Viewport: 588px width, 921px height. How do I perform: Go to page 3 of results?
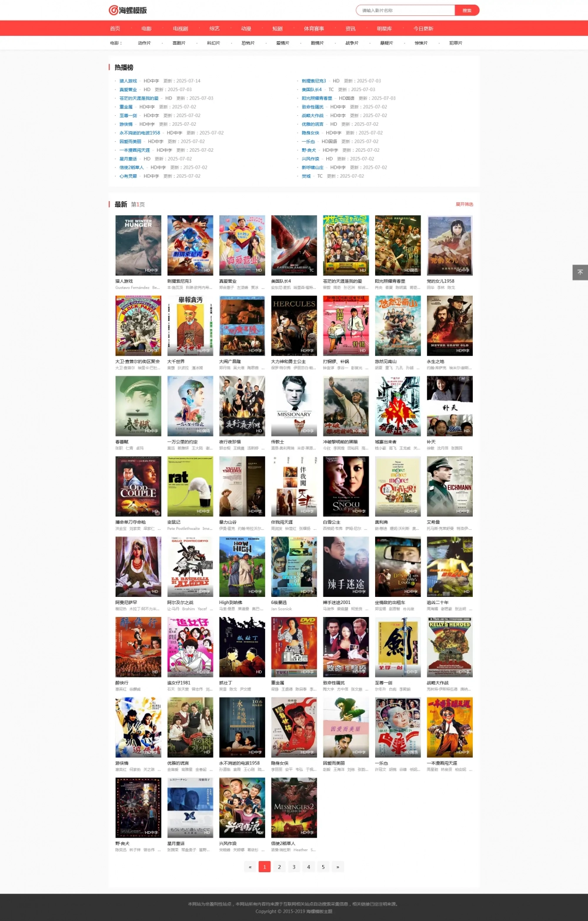click(x=294, y=866)
